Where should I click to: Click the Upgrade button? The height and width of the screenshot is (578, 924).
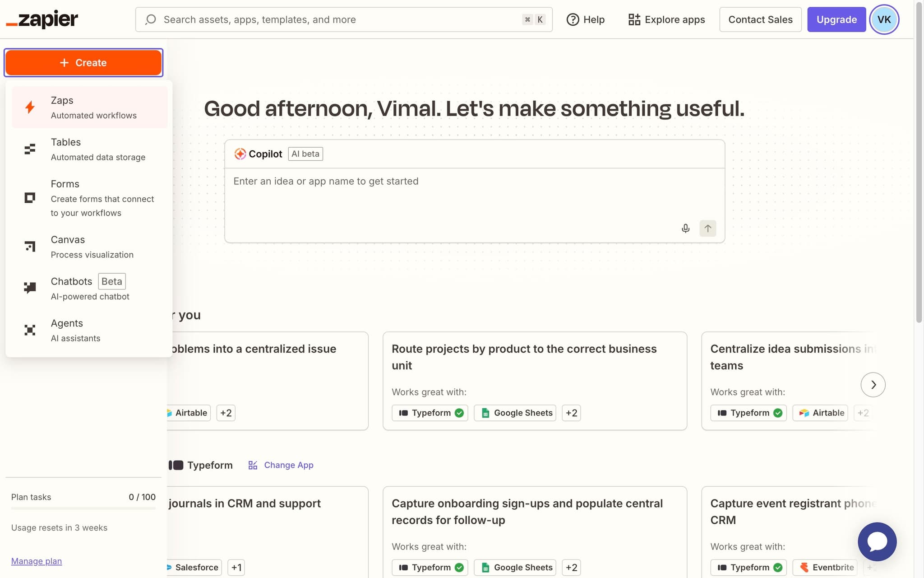point(836,19)
